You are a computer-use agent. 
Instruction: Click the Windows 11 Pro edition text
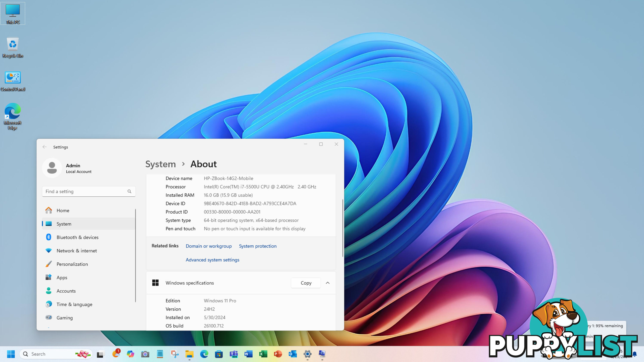point(220,300)
